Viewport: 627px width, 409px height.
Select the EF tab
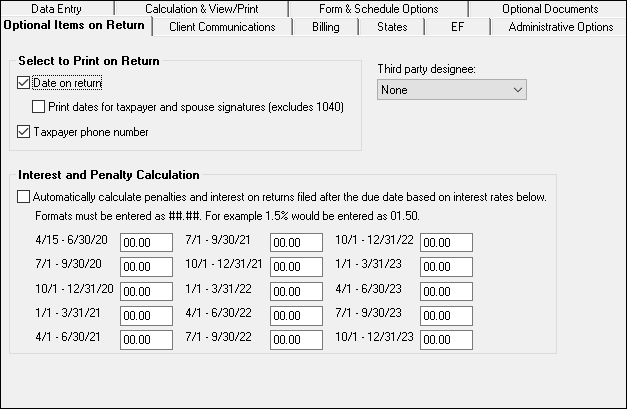(x=443, y=27)
